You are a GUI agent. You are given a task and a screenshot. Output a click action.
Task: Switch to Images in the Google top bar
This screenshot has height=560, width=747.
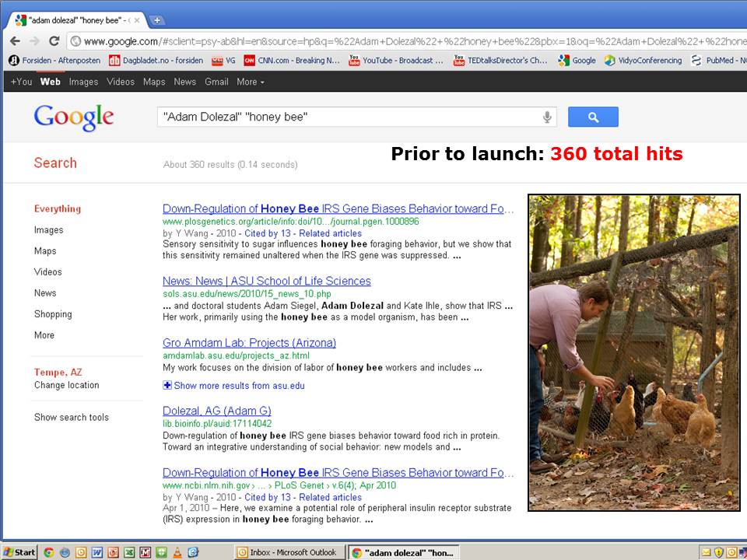point(83,82)
